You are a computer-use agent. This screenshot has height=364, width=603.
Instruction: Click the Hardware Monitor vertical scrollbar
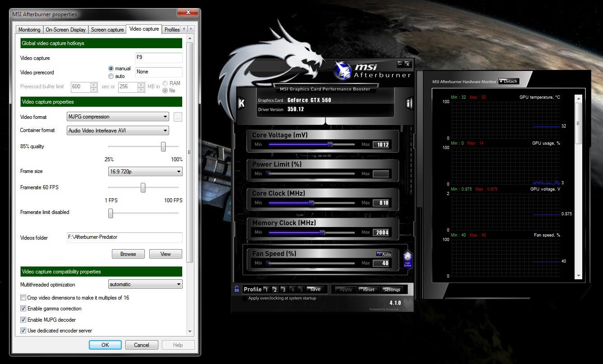[579, 187]
